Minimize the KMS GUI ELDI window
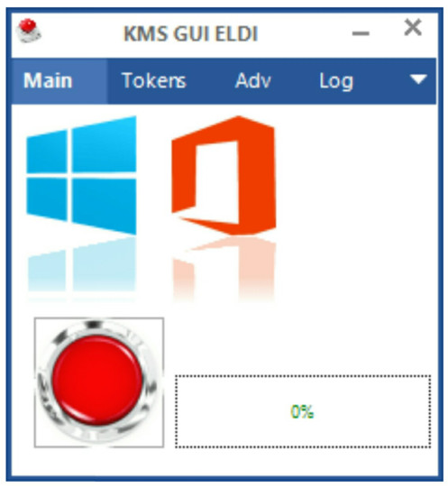448x488 pixels. [x=361, y=33]
